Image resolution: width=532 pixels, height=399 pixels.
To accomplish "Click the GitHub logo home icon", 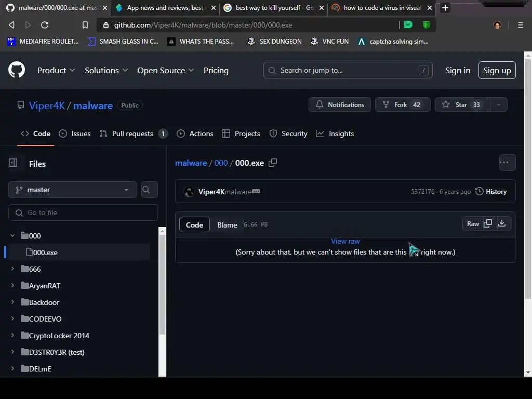I will 17,70.
